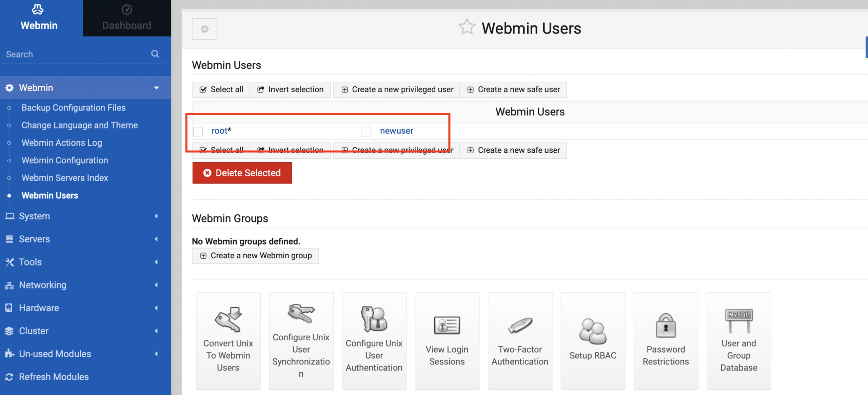Image resolution: width=868 pixels, height=395 pixels.
Task: Click the Hardware drive icon
Action: [9, 308]
